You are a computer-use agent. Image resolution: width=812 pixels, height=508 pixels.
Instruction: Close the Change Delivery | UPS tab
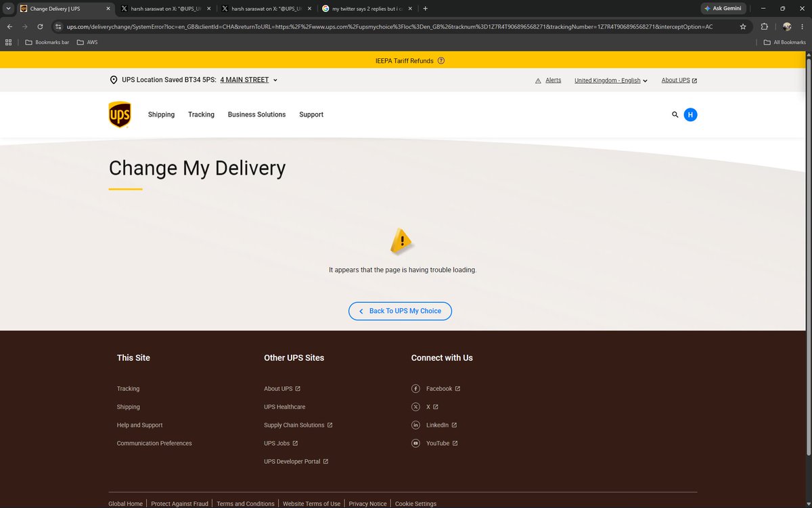click(108, 9)
